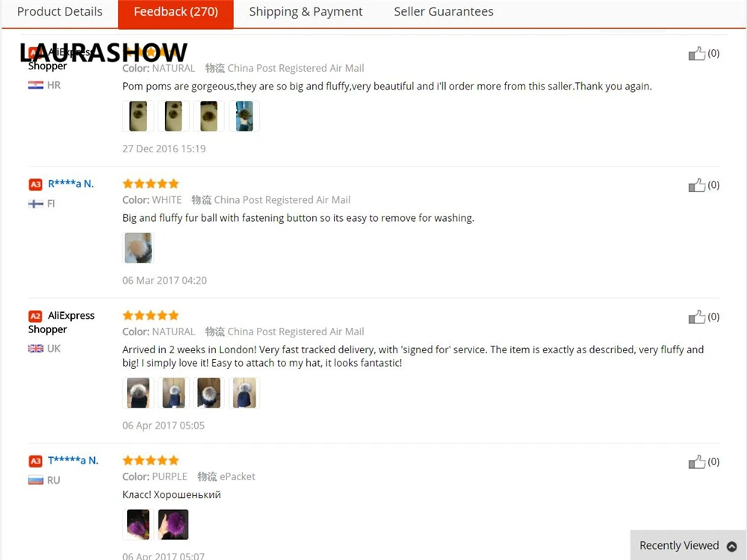The height and width of the screenshot is (560, 747).
Task: Click the A3 badge beside R****a N.
Action: tap(35, 184)
